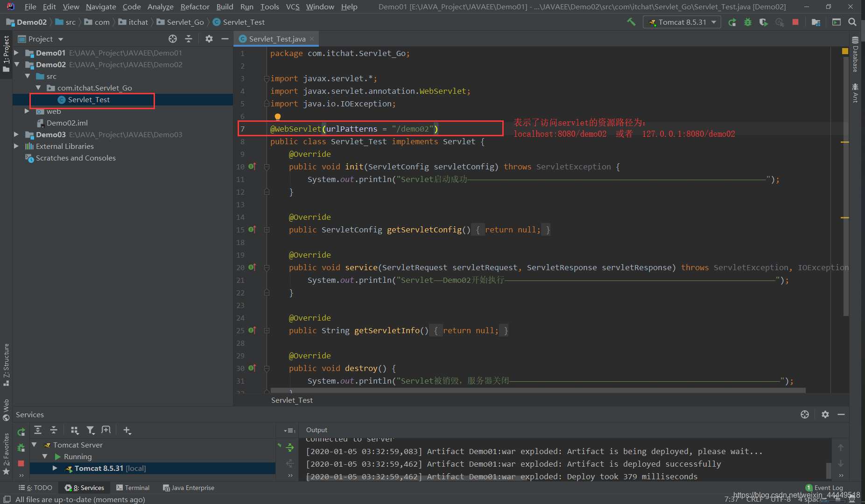The width and height of the screenshot is (865, 504).
Task: Open Project panel settings gear
Action: click(x=209, y=39)
